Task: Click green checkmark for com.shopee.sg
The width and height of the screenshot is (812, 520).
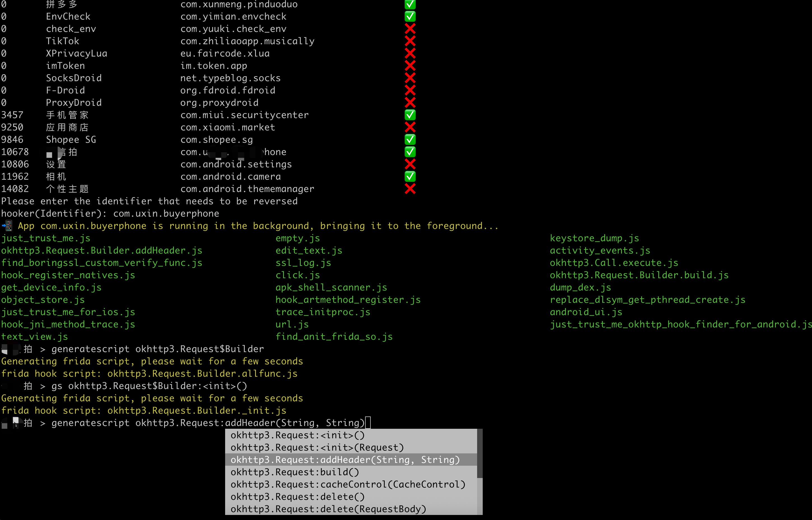Action: 410,139
